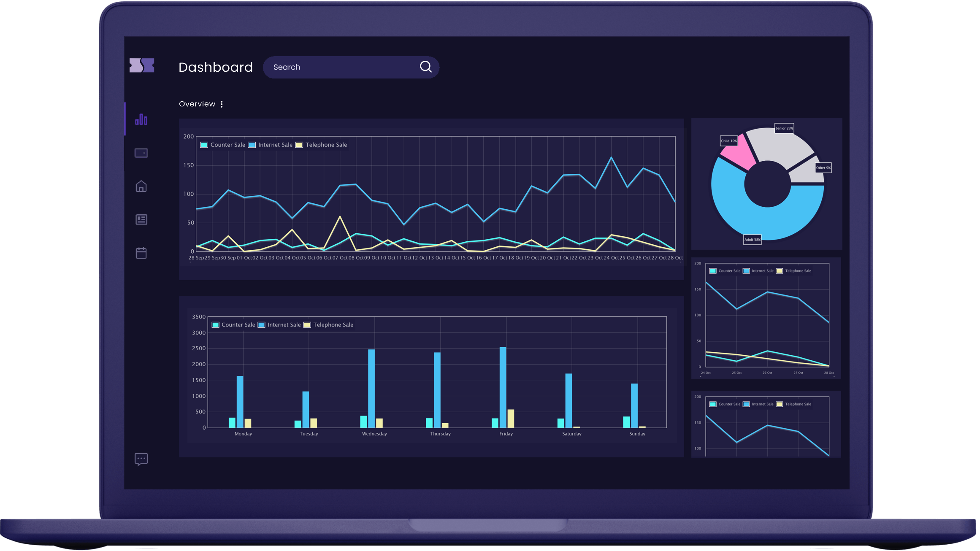The image size is (980, 551).
Task: Toggle Telephone Sale in the bar chart legend
Action: pos(329,325)
